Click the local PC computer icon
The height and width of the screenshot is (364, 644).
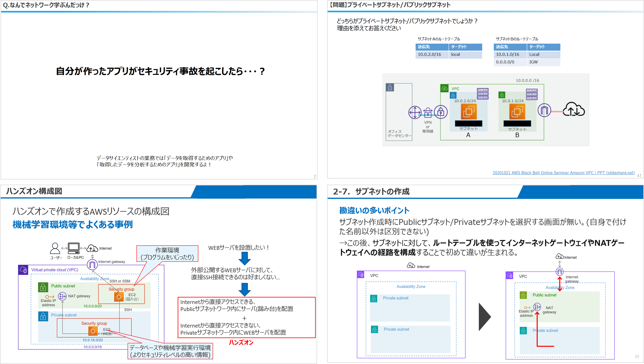(74, 248)
